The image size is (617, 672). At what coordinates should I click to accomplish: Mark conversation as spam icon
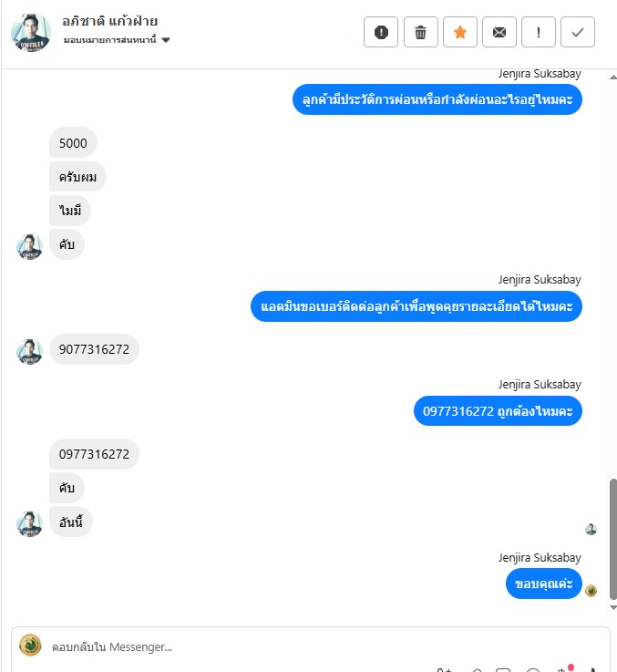click(x=380, y=32)
